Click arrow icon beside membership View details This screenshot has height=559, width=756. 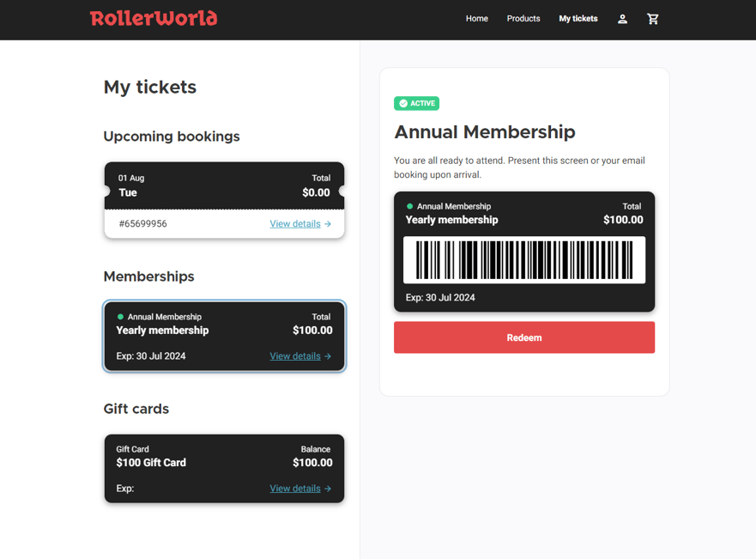pyautogui.click(x=328, y=356)
